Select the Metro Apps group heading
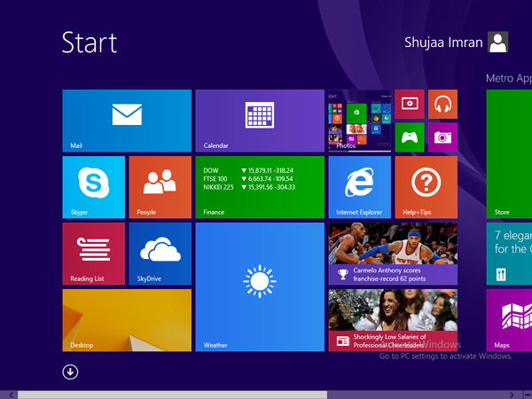Viewport: 532px width, 399px height. (x=509, y=78)
